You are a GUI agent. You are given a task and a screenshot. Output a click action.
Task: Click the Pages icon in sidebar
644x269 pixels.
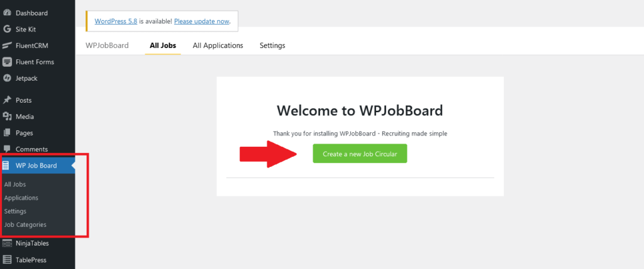tap(6, 133)
